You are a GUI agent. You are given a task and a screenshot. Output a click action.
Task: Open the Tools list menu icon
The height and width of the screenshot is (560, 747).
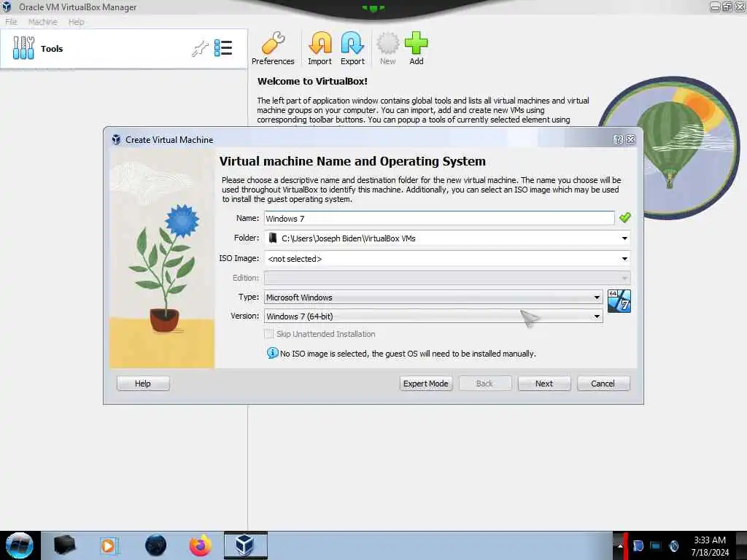tap(223, 48)
